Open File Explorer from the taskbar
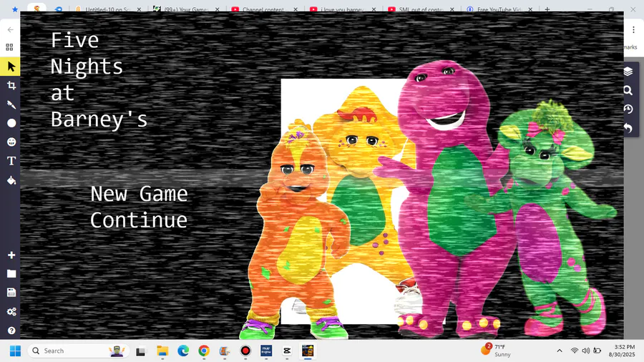The width and height of the screenshot is (644, 362). click(x=162, y=351)
